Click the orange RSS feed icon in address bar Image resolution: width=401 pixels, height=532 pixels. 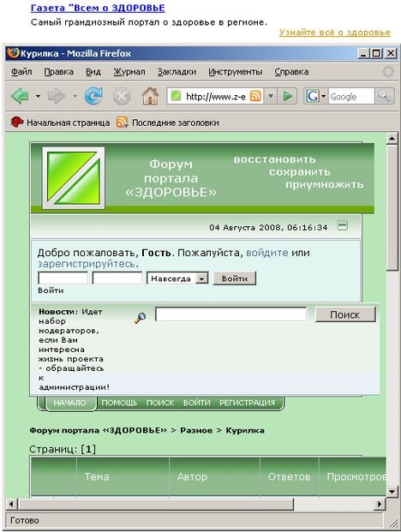(x=255, y=96)
